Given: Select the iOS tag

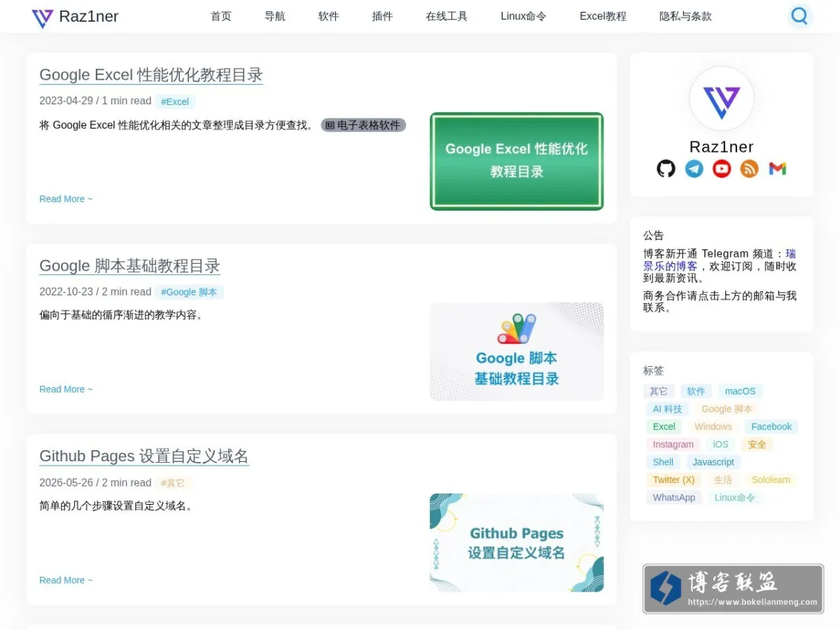Looking at the screenshot, I should 721,444.
